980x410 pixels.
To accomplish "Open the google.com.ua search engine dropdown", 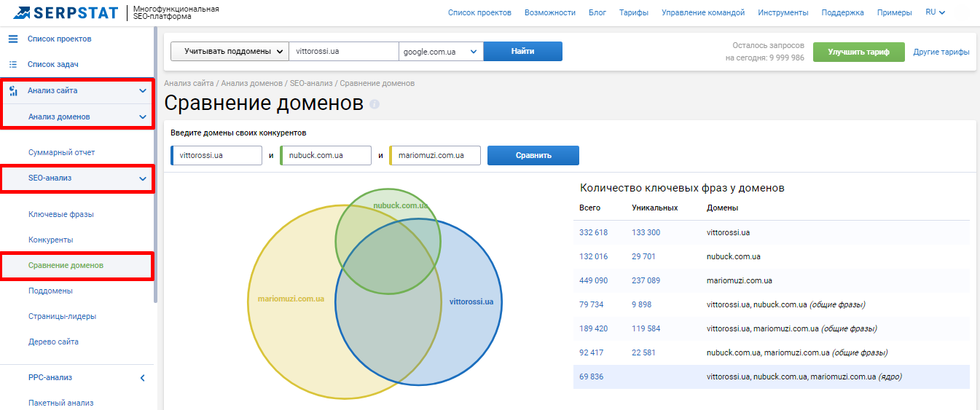I will pos(441,52).
